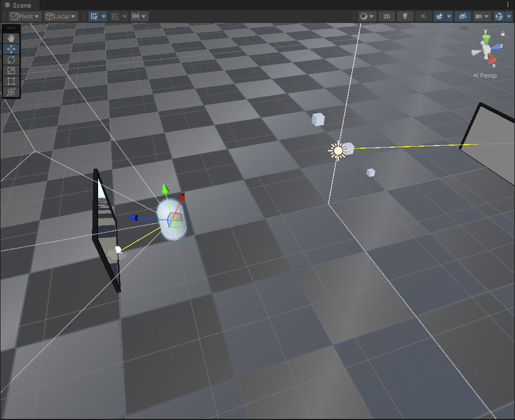Click the scene camera settings icon
This screenshot has height=420, width=515.
tap(479, 16)
